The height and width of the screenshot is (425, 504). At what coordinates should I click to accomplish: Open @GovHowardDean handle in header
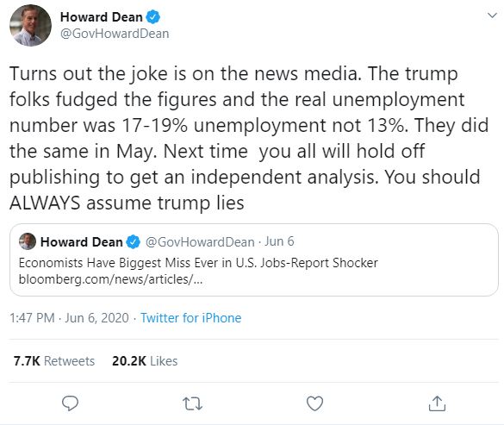click(x=115, y=34)
